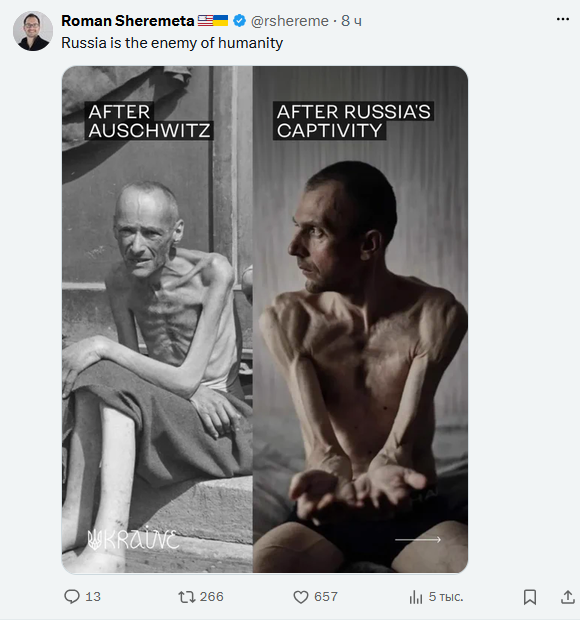Click the 13 replies count

(93, 596)
